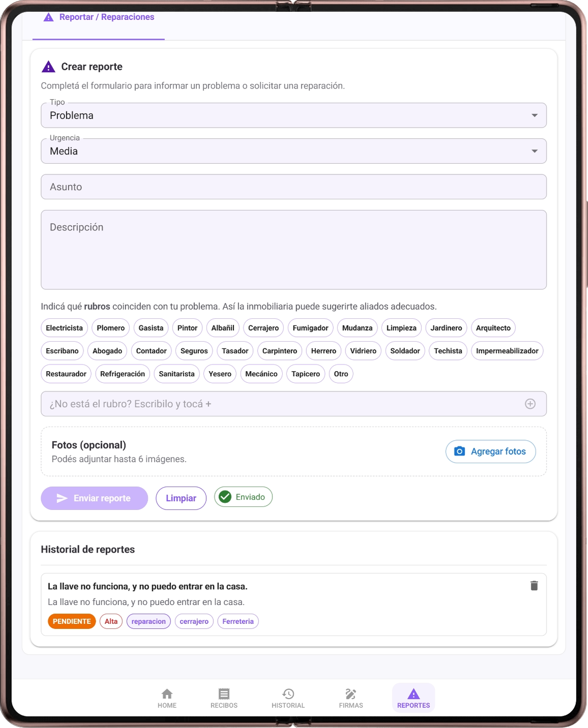Image resolution: width=588 pixels, height=728 pixels.
Task: Expand the Tipo dropdown showing Problema
Action: tap(293, 115)
